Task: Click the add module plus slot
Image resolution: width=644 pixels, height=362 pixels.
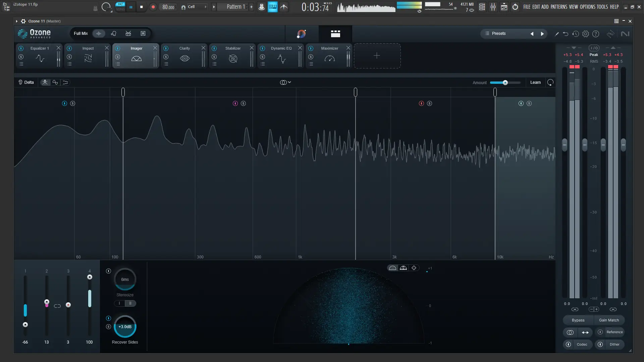Action: pos(377,56)
